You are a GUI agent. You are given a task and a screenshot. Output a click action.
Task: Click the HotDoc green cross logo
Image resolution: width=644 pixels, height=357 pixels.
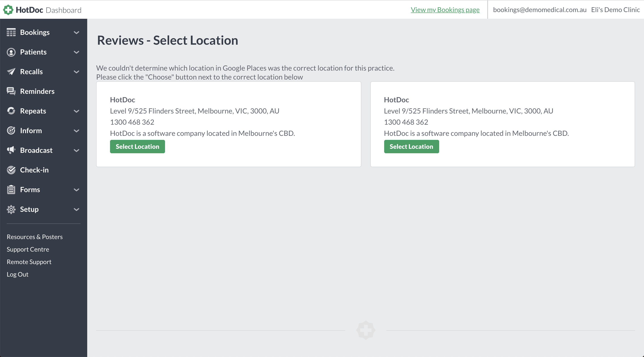[x=8, y=10]
